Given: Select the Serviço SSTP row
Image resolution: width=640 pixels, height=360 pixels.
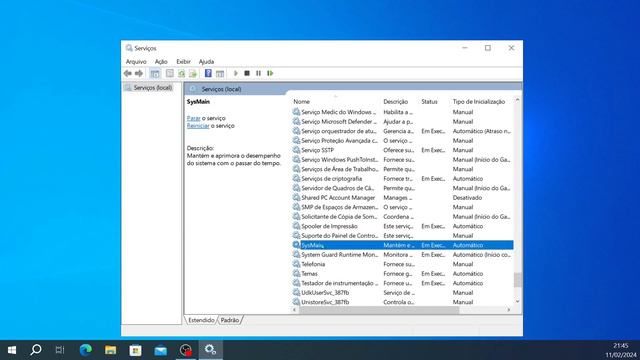Looking at the screenshot, I should [x=402, y=150].
